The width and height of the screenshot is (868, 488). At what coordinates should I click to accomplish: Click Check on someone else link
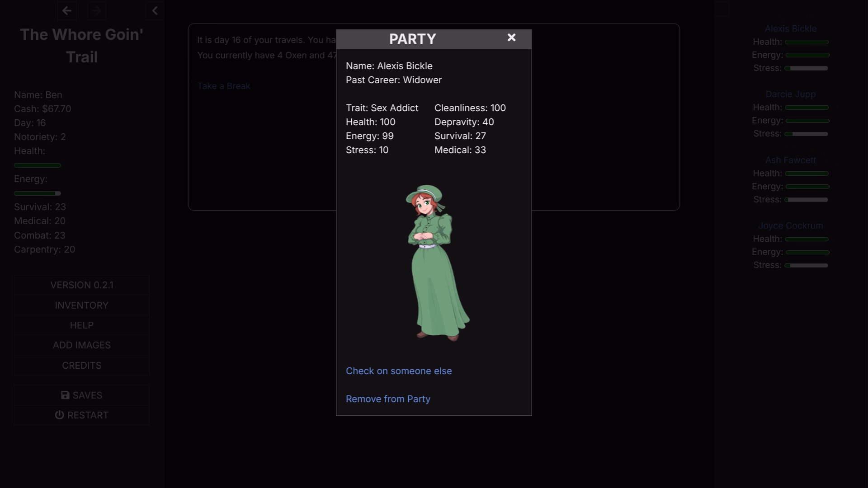point(399,371)
